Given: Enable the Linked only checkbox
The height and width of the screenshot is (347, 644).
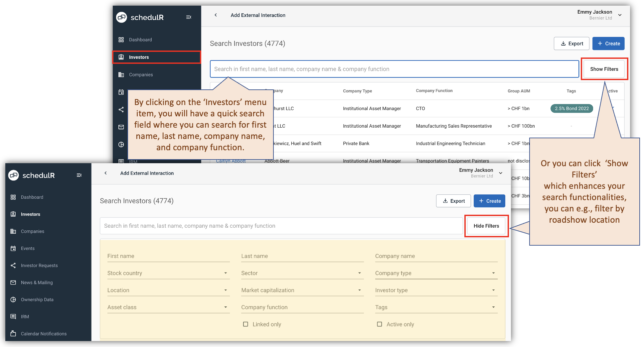Looking at the screenshot, I should tap(245, 324).
